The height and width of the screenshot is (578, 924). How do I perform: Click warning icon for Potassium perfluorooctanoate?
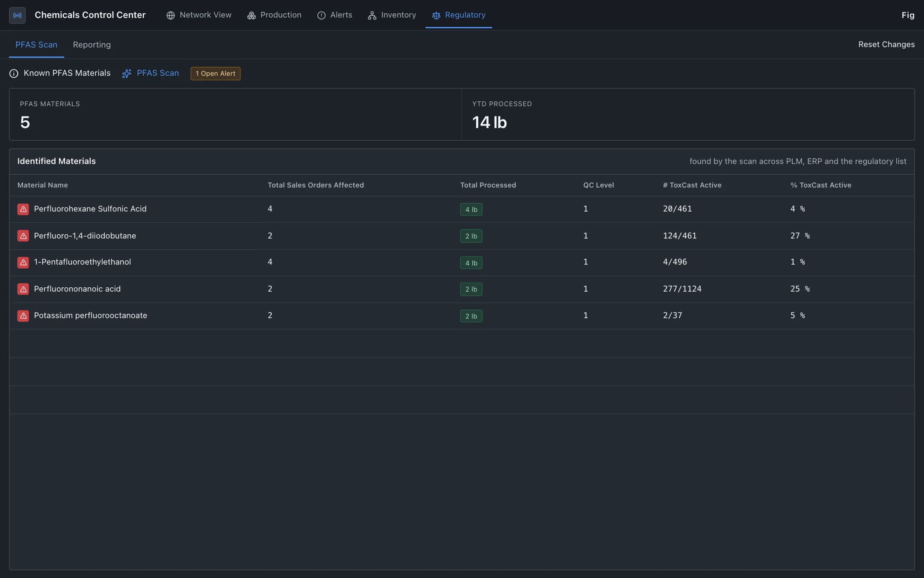(23, 316)
